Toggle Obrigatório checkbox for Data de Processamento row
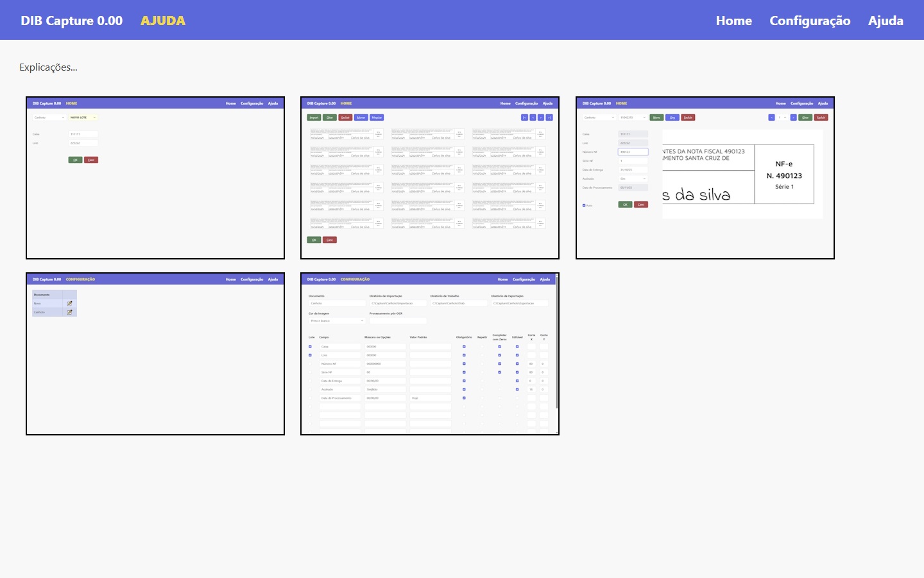 coord(464,398)
